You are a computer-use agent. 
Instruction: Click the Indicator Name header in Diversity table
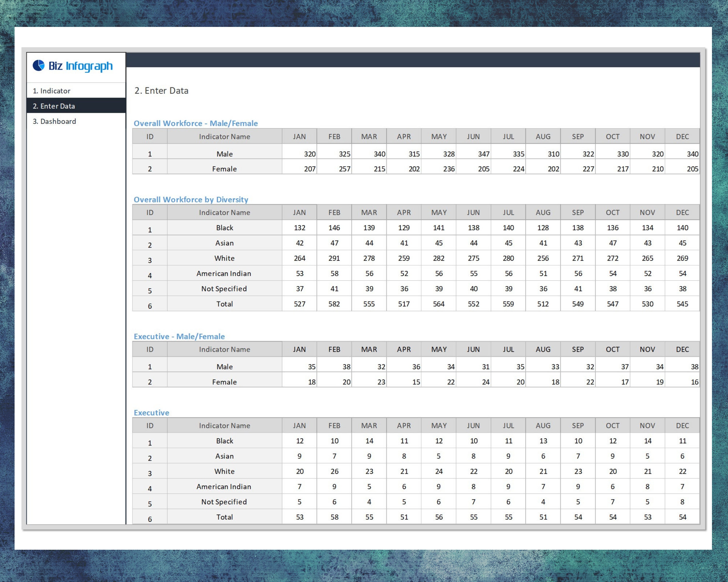click(x=224, y=213)
